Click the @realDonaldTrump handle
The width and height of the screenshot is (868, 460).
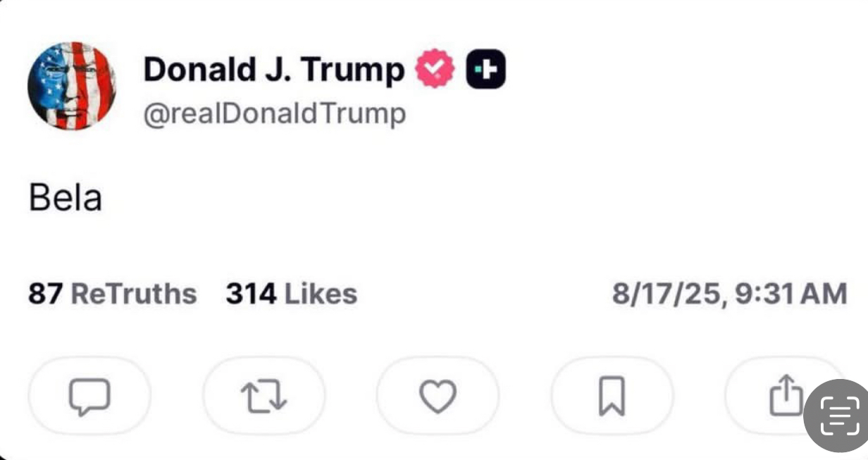[x=275, y=113]
